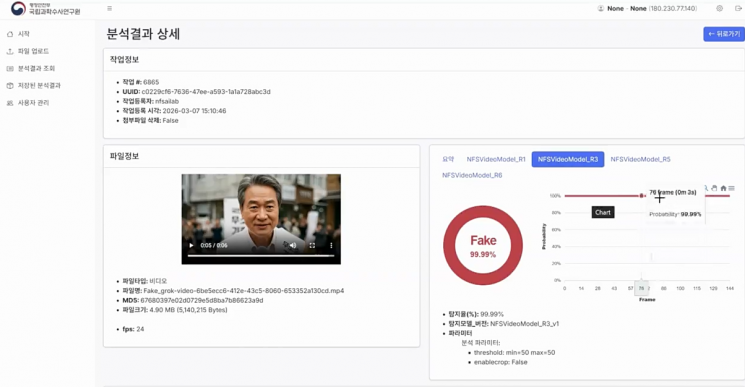Viewport: 745px width, 387px height.
Task: Open 저장된 분석결과 from the sidebar
Action: (x=39, y=85)
